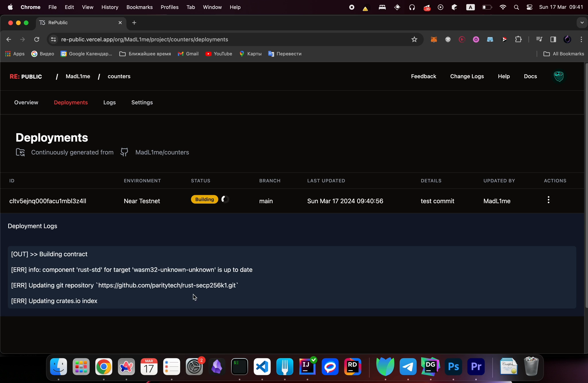The image size is (588, 383).
Task: Open the Chrome three-dot menu
Action: [x=581, y=39]
